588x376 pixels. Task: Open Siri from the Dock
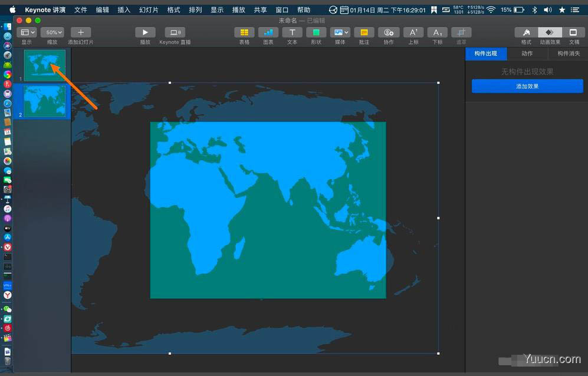click(x=8, y=46)
